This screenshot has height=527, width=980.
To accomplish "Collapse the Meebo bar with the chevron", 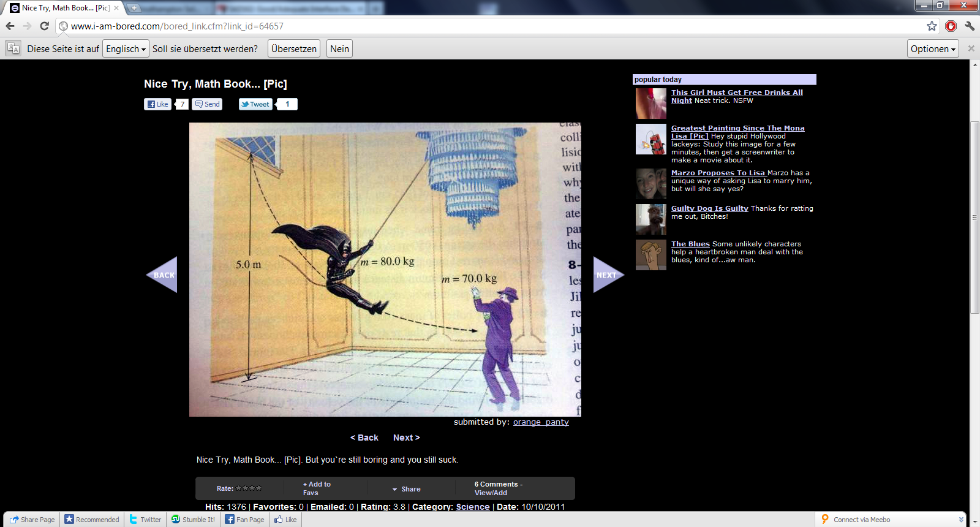I will pyautogui.click(x=961, y=520).
